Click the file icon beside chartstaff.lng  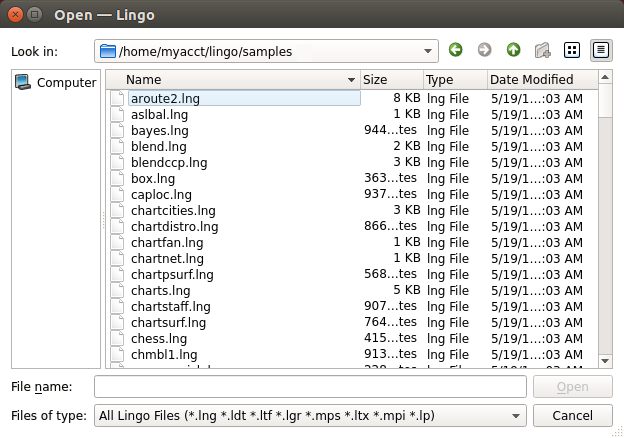[x=117, y=306]
